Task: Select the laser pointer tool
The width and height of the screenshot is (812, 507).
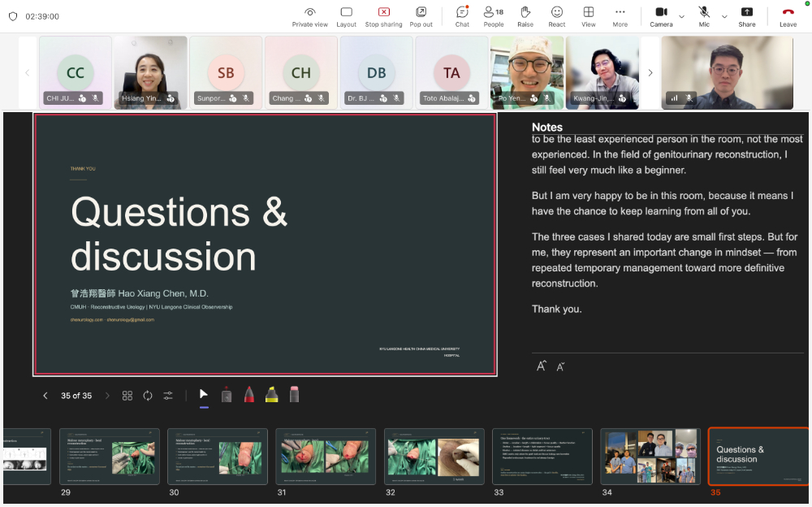Action: click(x=227, y=395)
